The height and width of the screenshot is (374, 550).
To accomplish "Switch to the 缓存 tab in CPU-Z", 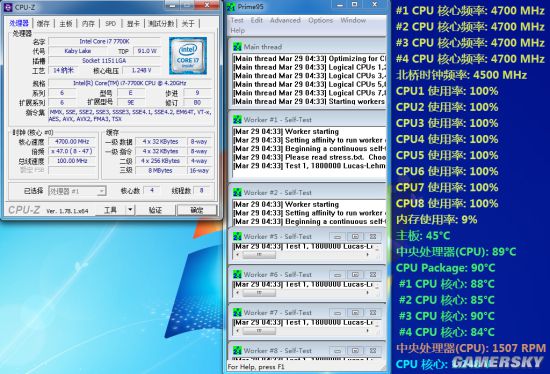I will tap(43, 24).
